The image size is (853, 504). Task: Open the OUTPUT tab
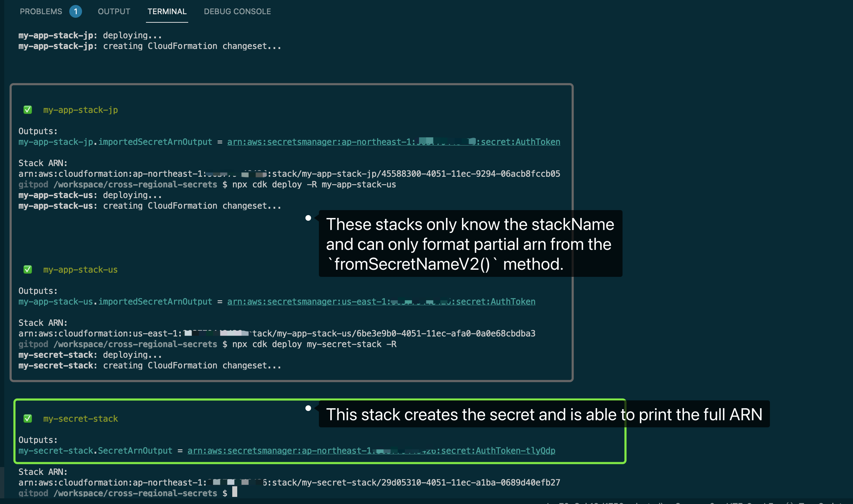113,11
